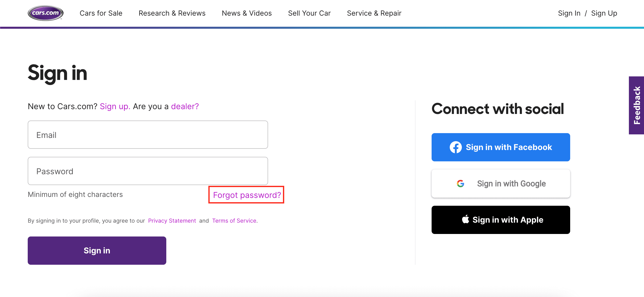644x297 pixels.
Task: Open Cars for Sale section
Action: [101, 13]
